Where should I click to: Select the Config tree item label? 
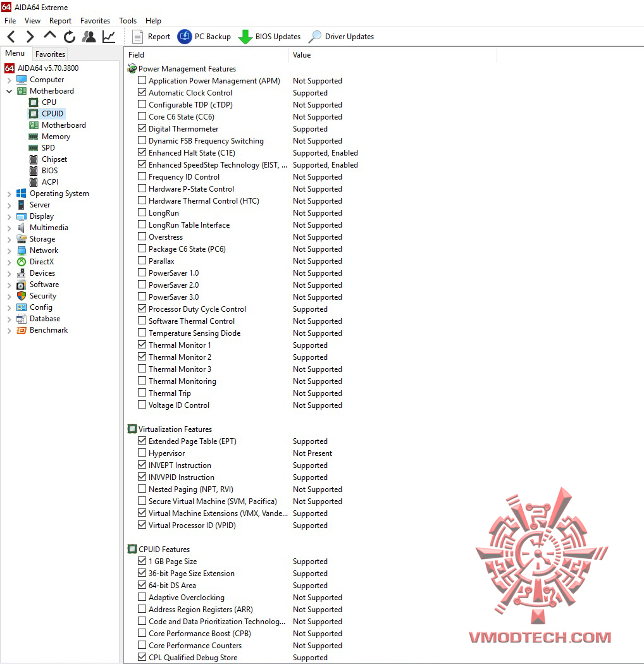(x=41, y=307)
